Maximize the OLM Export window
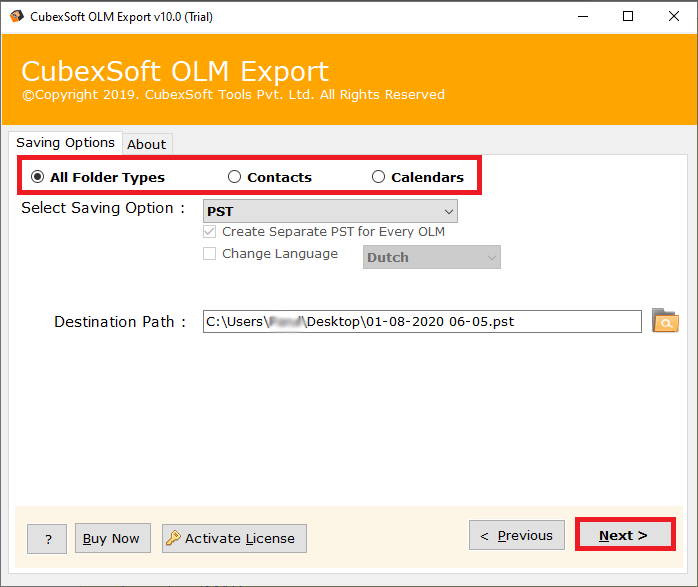The image size is (698, 587). 628,17
